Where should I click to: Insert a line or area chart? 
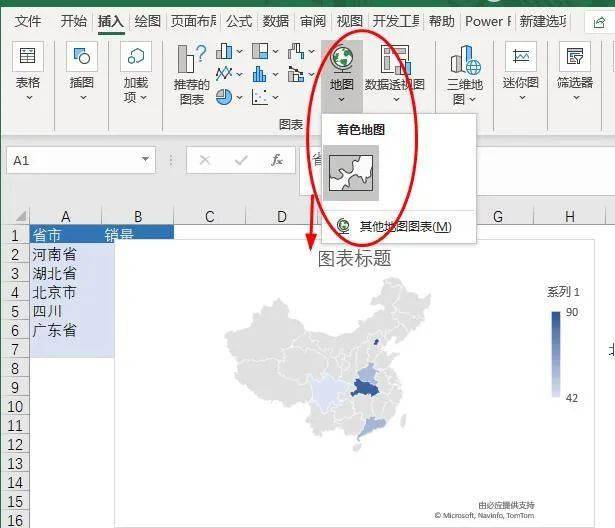click(x=224, y=73)
